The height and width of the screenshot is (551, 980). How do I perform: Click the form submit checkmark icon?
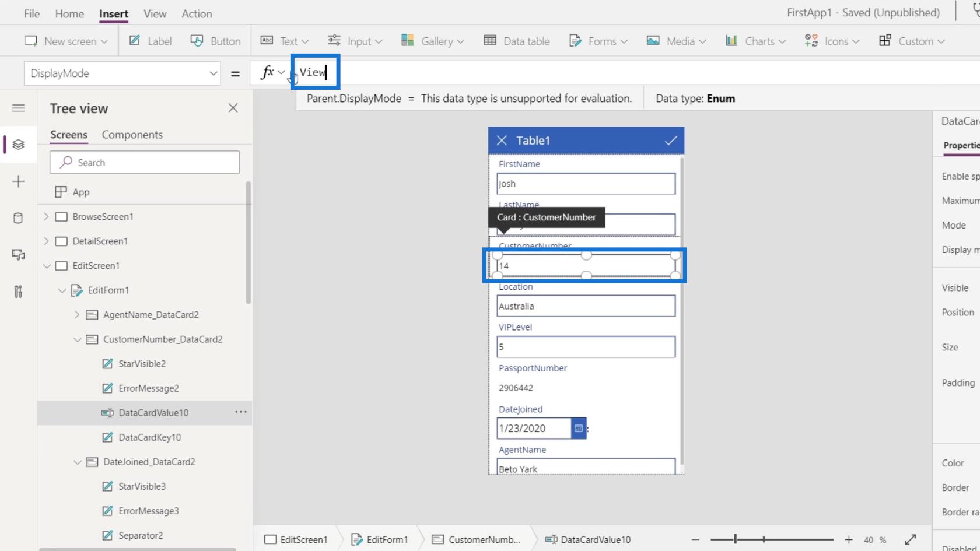click(x=671, y=141)
